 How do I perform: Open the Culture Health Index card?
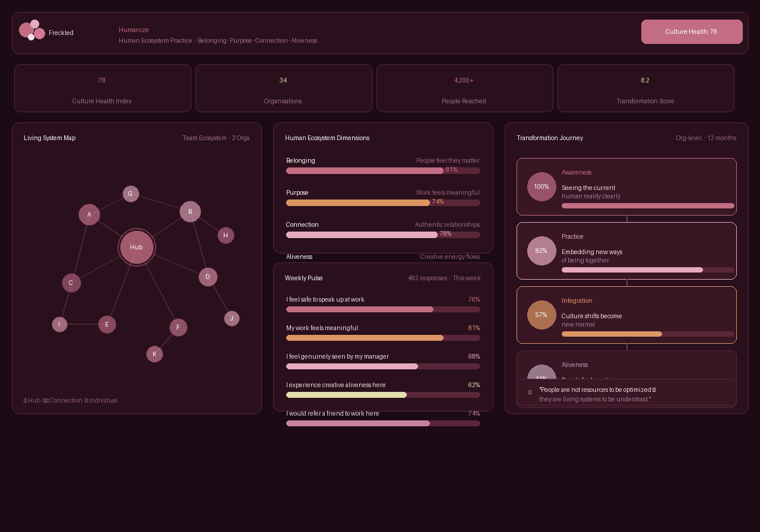click(102, 88)
